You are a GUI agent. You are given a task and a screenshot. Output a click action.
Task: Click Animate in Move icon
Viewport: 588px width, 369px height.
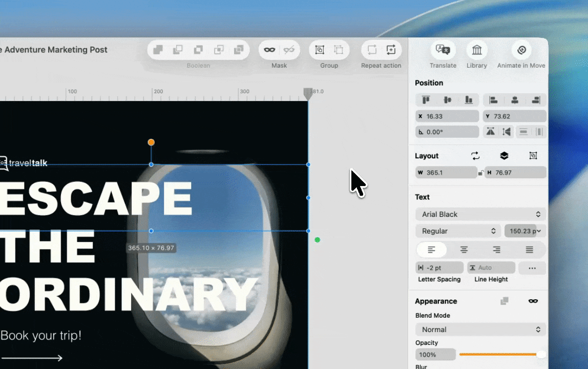pos(521,50)
